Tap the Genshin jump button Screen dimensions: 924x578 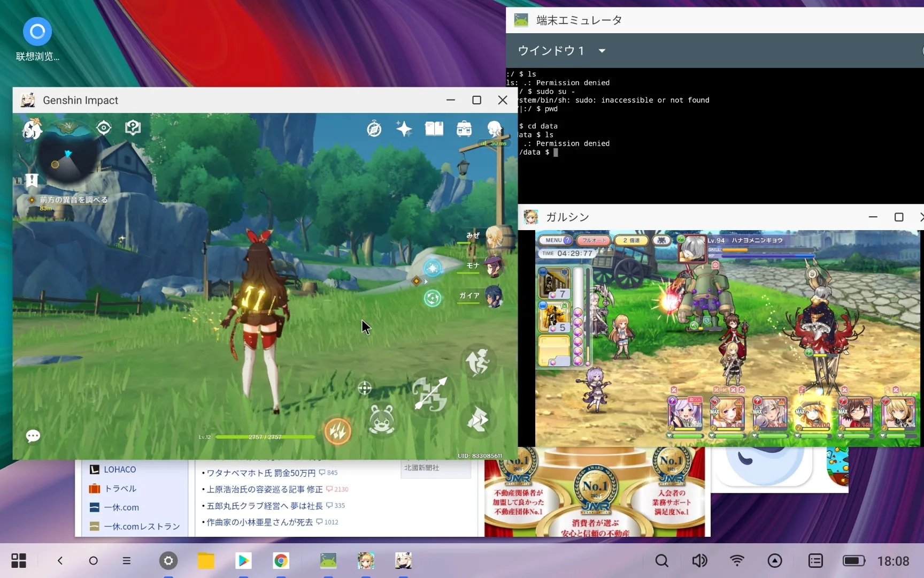coord(478,362)
